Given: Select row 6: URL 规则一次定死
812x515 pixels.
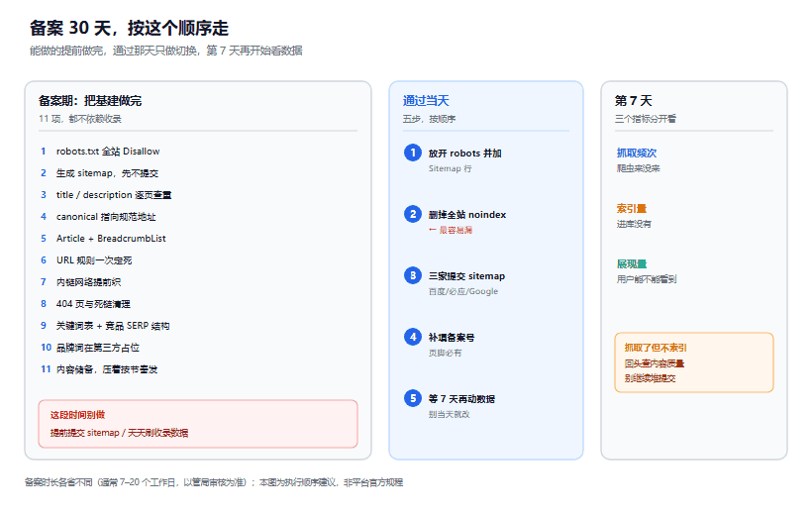Looking at the screenshot, I should (x=86, y=260).
